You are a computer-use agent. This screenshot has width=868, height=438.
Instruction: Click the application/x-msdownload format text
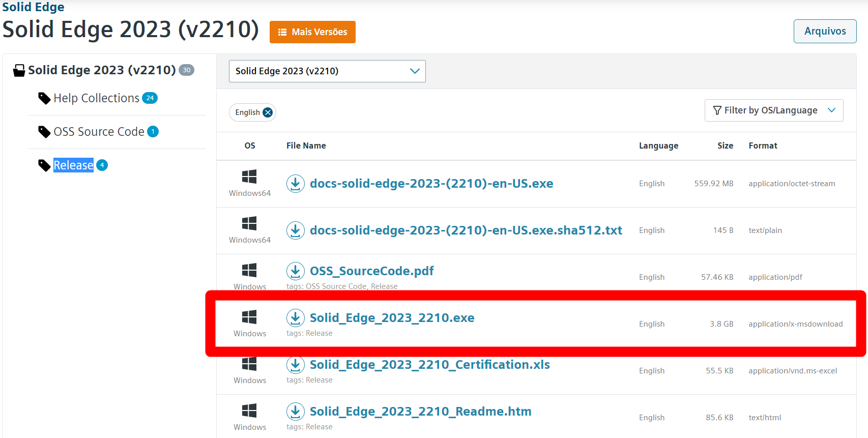click(x=796, y=324)
